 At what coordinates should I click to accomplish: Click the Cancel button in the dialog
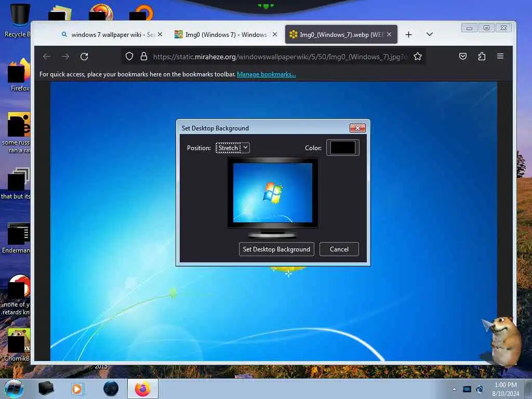[339, 249]
